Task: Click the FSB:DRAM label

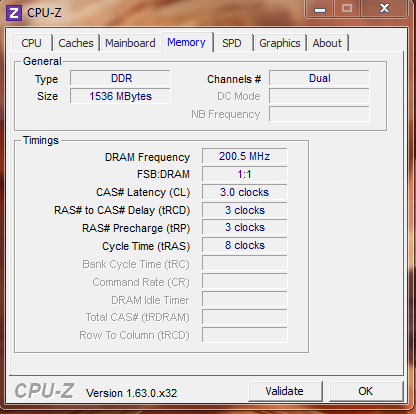Action: 163,174
